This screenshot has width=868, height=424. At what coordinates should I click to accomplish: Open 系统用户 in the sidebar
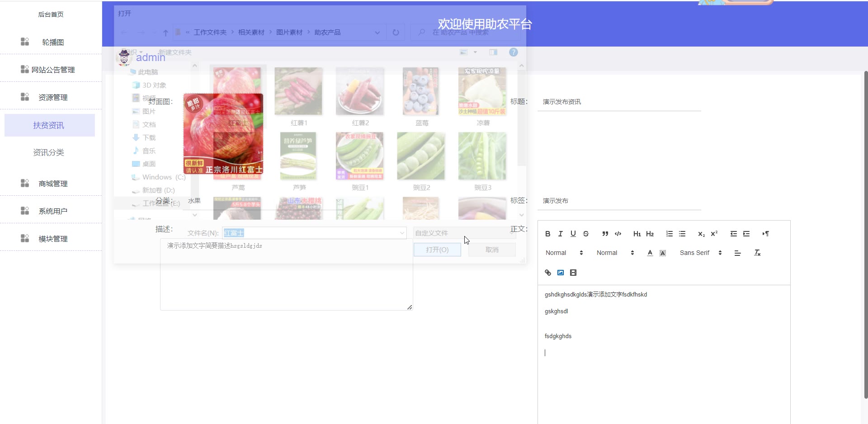[x=53, y=211]
